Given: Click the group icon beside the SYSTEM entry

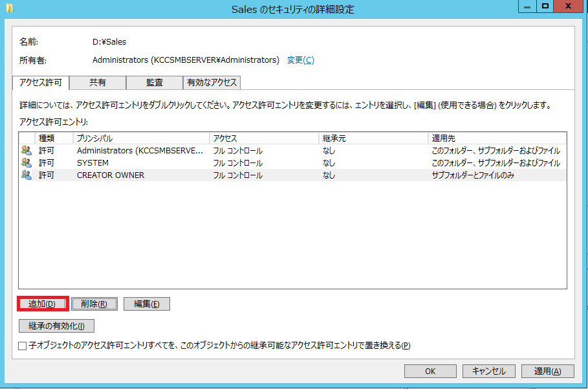Looking at the screenshot, I should [26, 162].
